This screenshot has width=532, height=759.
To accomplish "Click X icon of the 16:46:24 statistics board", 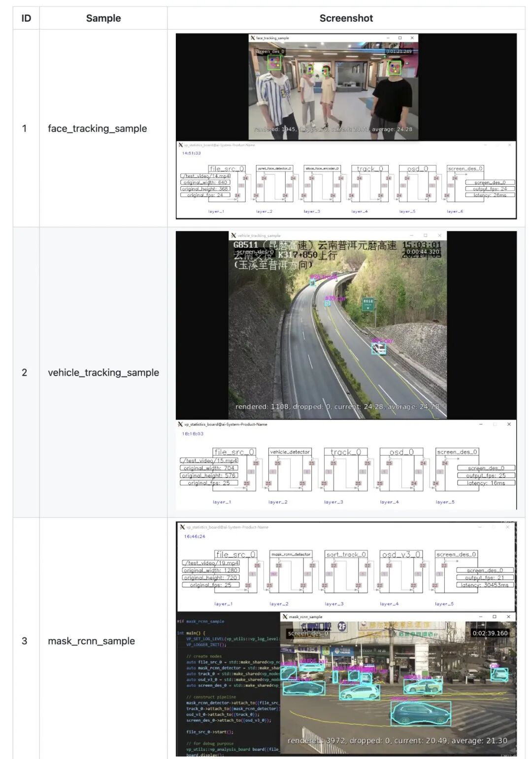I will (x=182, y=527).
